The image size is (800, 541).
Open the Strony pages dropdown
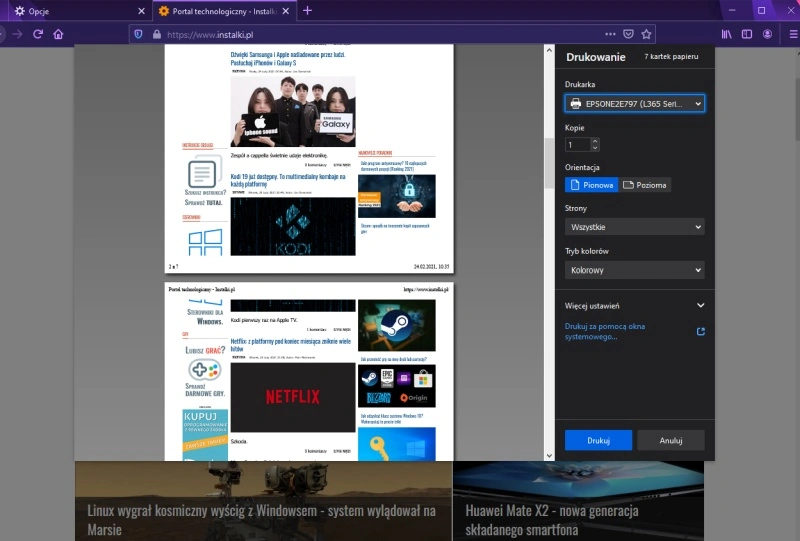click(x=634, y=227)
